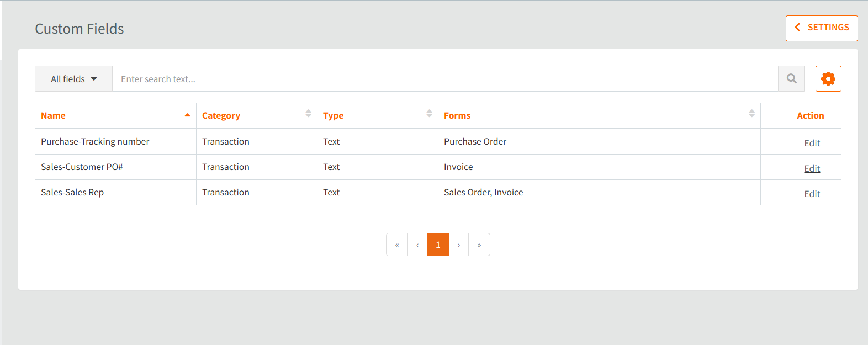Jump to first page of pagination
This screenshot has height=345, width=868.
coord(397,245)
